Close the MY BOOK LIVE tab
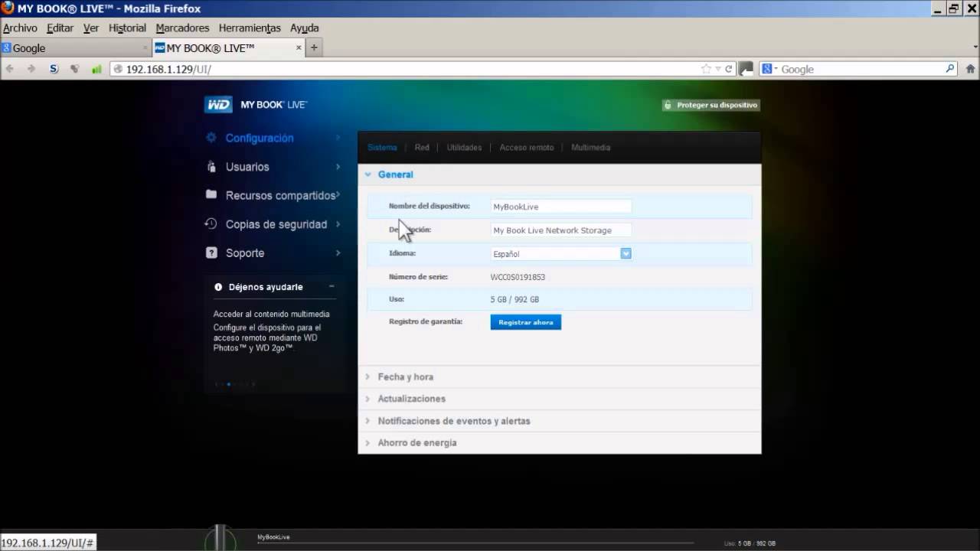 pos(299,47)
